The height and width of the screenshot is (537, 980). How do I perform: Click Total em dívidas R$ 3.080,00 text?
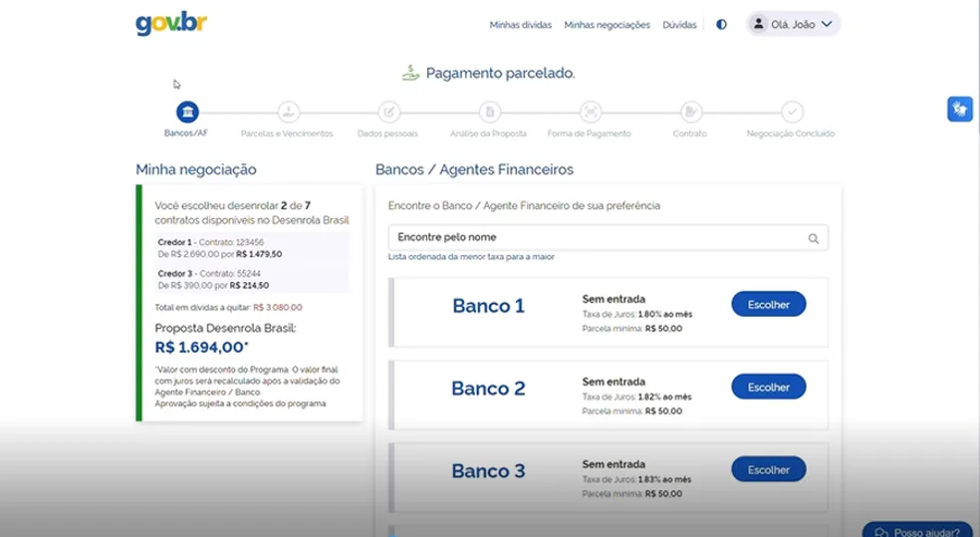(x=228, y=308)
